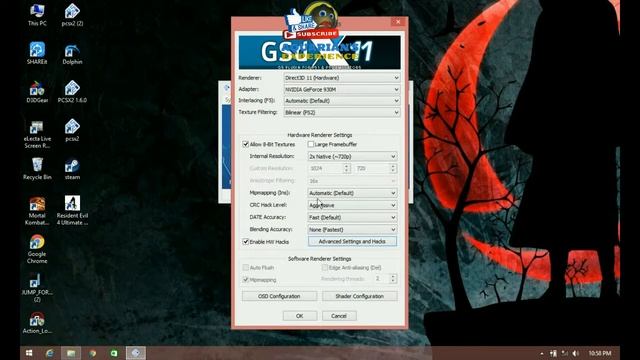This screenshot has width=640, height=360.
Task: Open Internet Explorer from the taskbar
Action: pos(50,353)
